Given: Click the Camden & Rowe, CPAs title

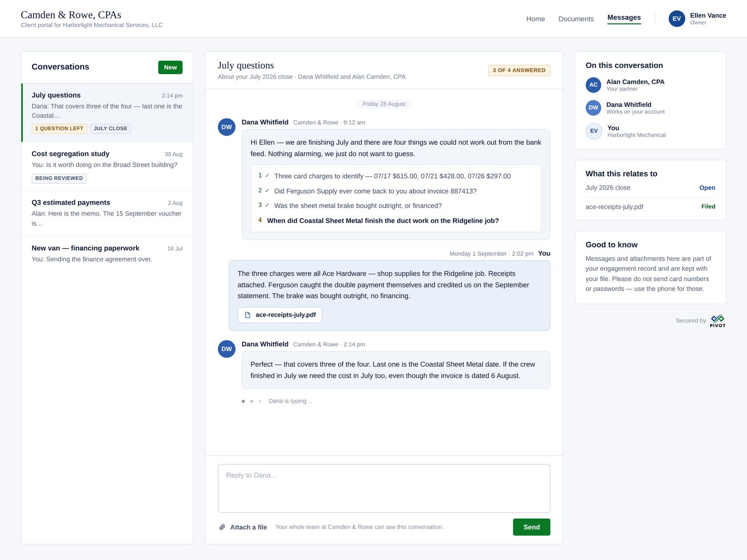Looking at the screenshot, I should coord(71,15).
